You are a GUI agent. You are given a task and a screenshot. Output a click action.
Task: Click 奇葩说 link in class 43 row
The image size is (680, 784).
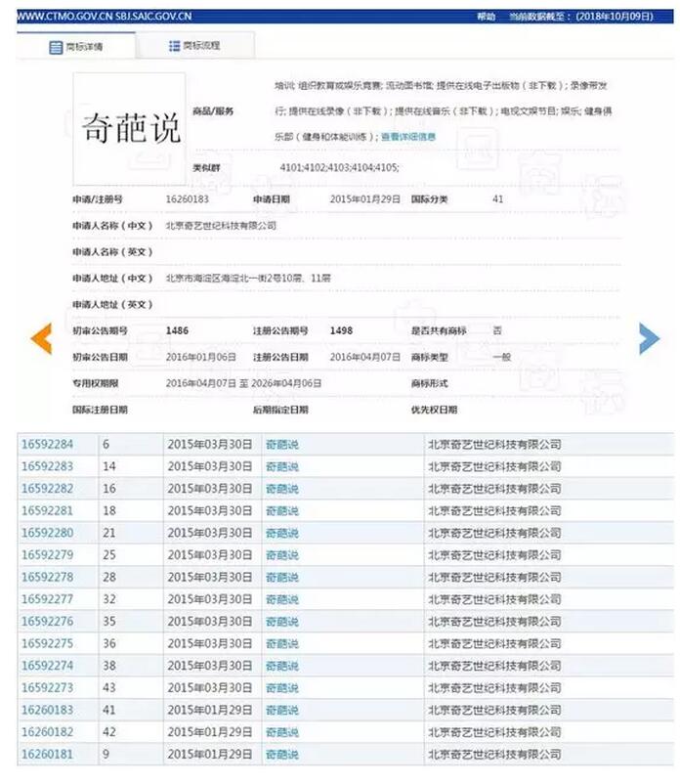pos(282,687)
